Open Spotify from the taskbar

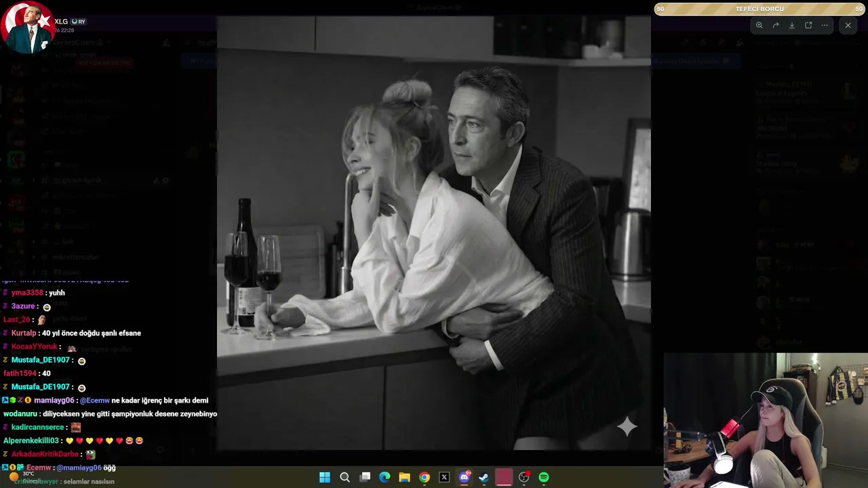coord(543,477)
